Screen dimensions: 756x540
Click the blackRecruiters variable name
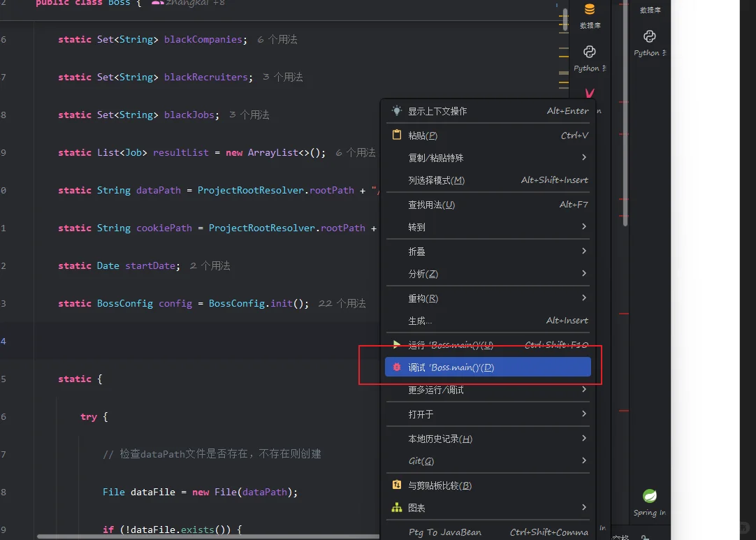[206, 77]
